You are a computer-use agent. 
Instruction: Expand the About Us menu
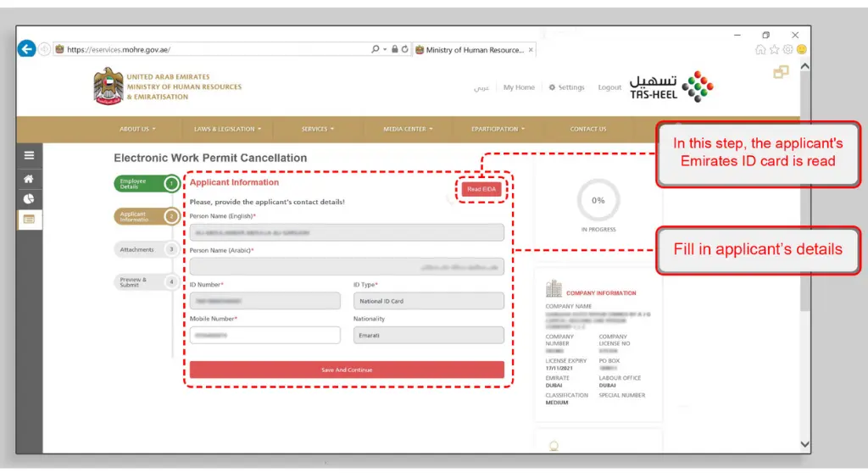point(137,129)
